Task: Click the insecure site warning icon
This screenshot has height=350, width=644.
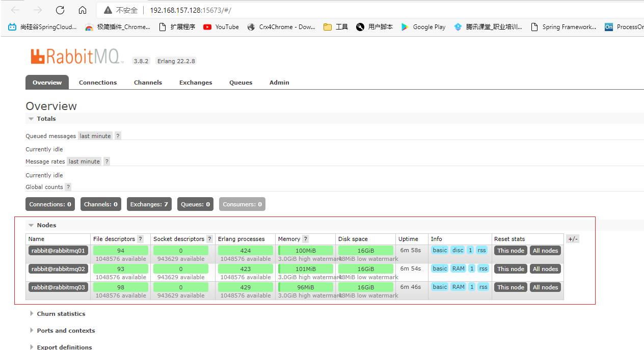Action: [x=108, y=10]
